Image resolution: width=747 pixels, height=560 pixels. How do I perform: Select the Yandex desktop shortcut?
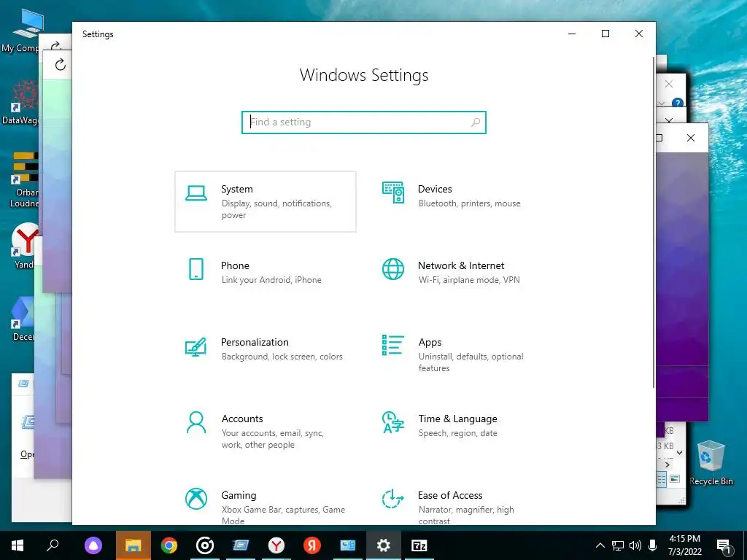[x=24, y=246]
